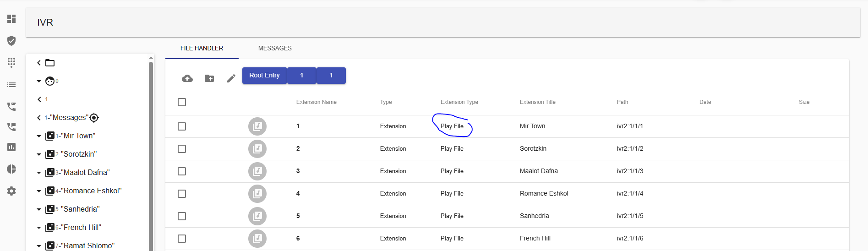Click the call forwarding phone icon in the sidebar
The width and height of the screenshot is (868, 251).
click(x=11, y=126)
